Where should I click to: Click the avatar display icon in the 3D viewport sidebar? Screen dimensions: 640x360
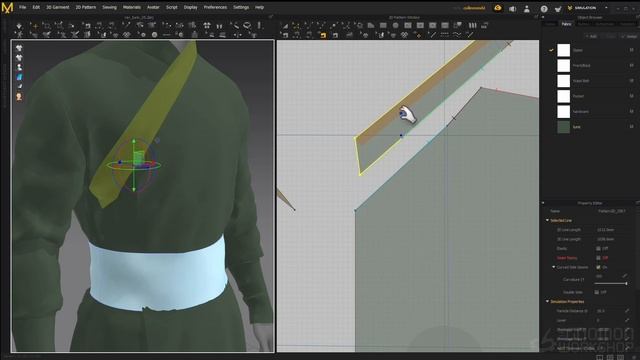(19, 67)
